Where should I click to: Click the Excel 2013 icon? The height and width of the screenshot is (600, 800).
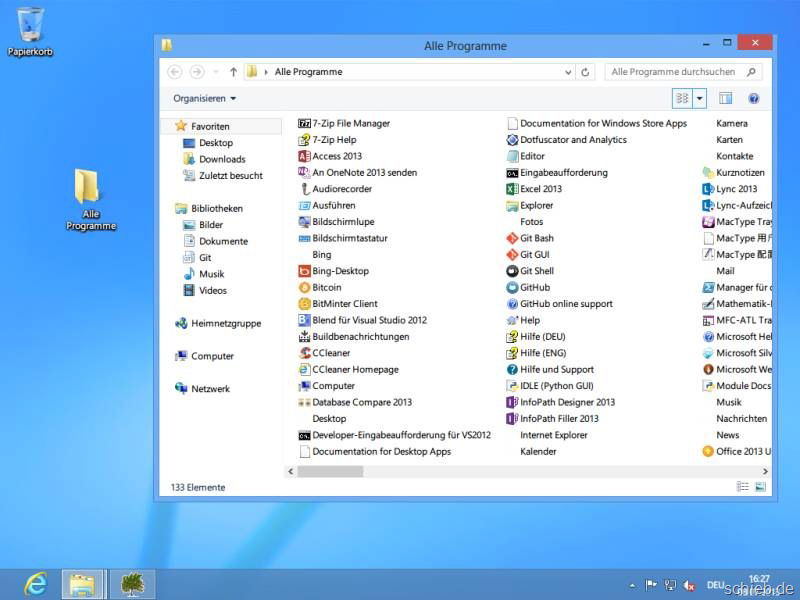pyautogui.click(x=512, y=189)
